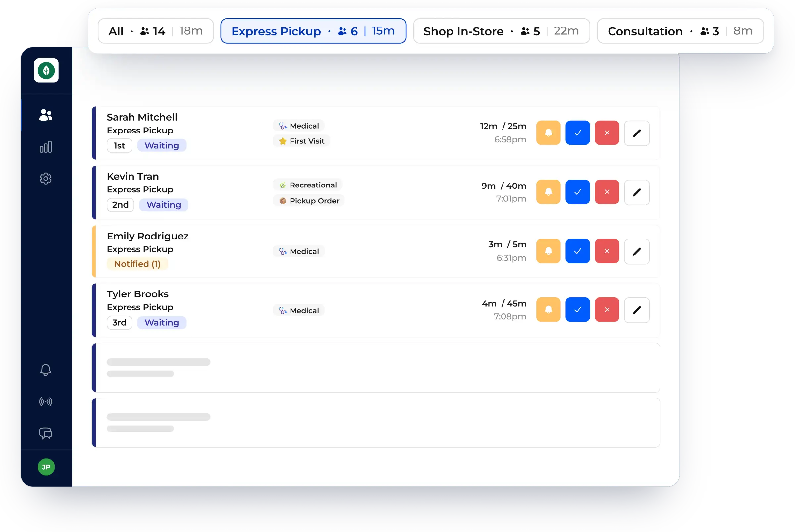Click Emily Rodriguez's Notified (1) badge
Viewport: 795px width, 532px height.
[x=137, y=264]
